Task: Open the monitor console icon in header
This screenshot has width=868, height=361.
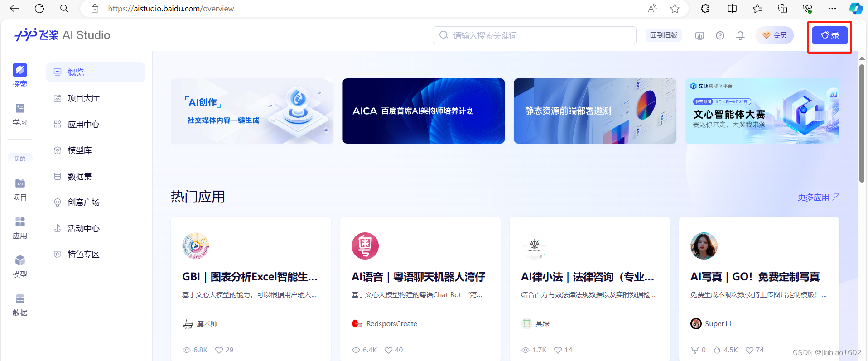Action: (699, 35)
